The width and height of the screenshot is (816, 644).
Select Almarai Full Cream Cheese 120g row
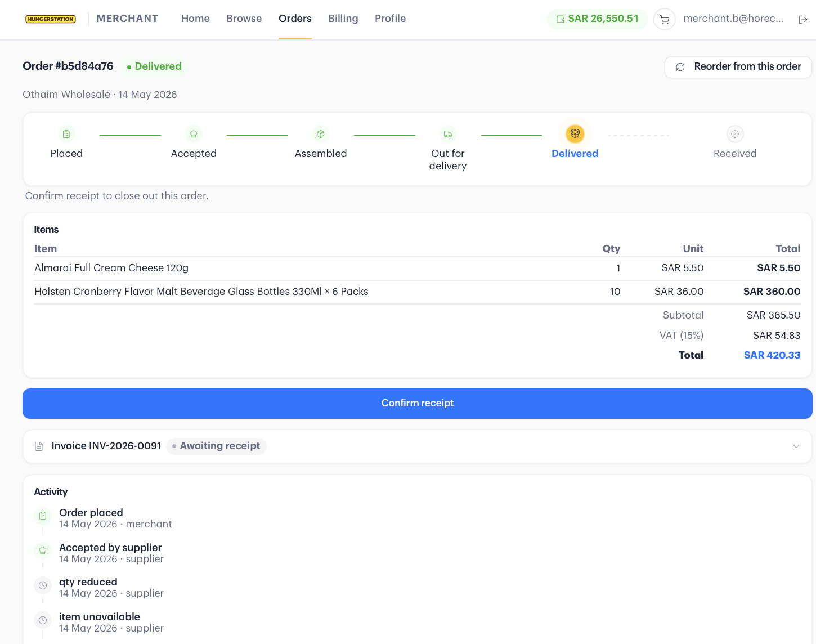tap(418, 269)
